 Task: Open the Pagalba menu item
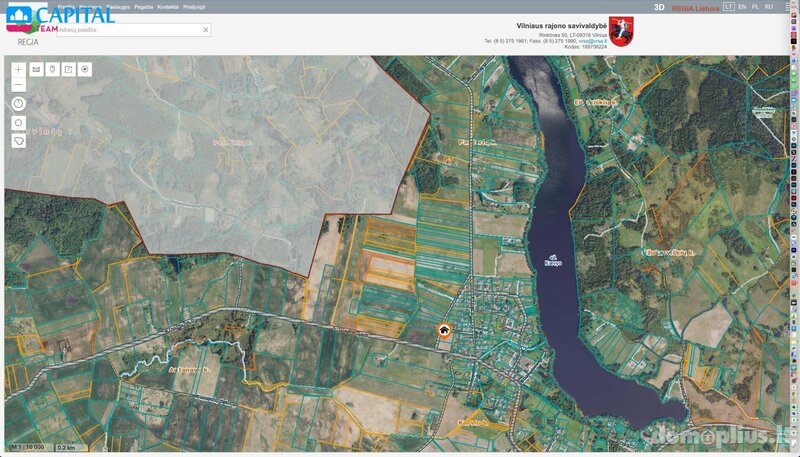(x=144, y=7)
